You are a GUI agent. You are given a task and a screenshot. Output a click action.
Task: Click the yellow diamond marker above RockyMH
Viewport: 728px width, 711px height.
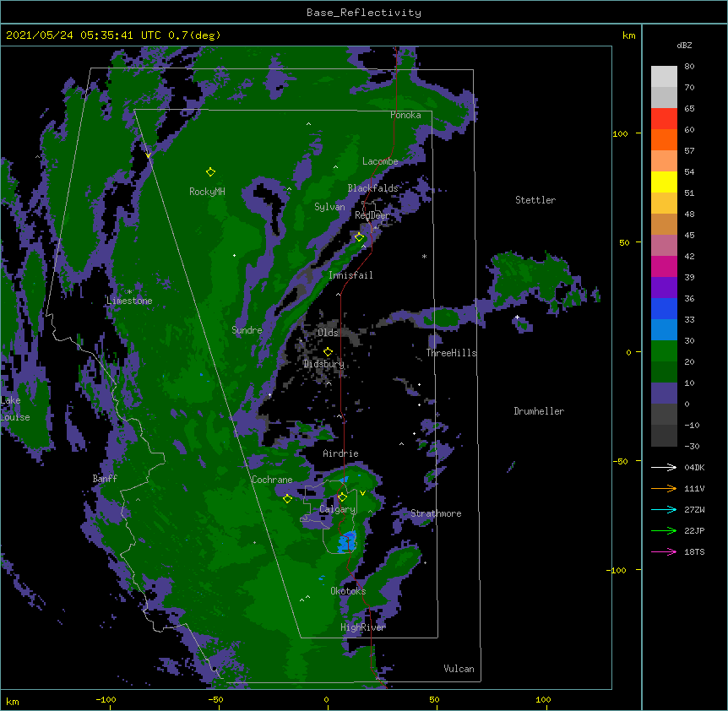tap(210, 172)
